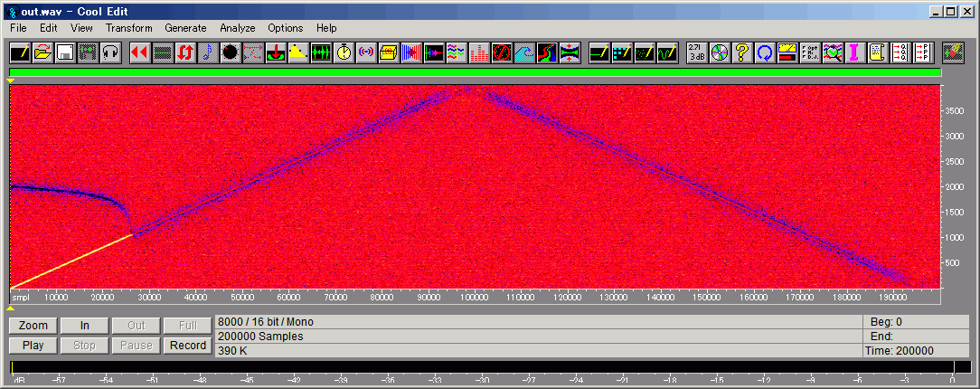Click the stopwatch Delay icon
Screen dimensions: 980x389
[344, 52]
